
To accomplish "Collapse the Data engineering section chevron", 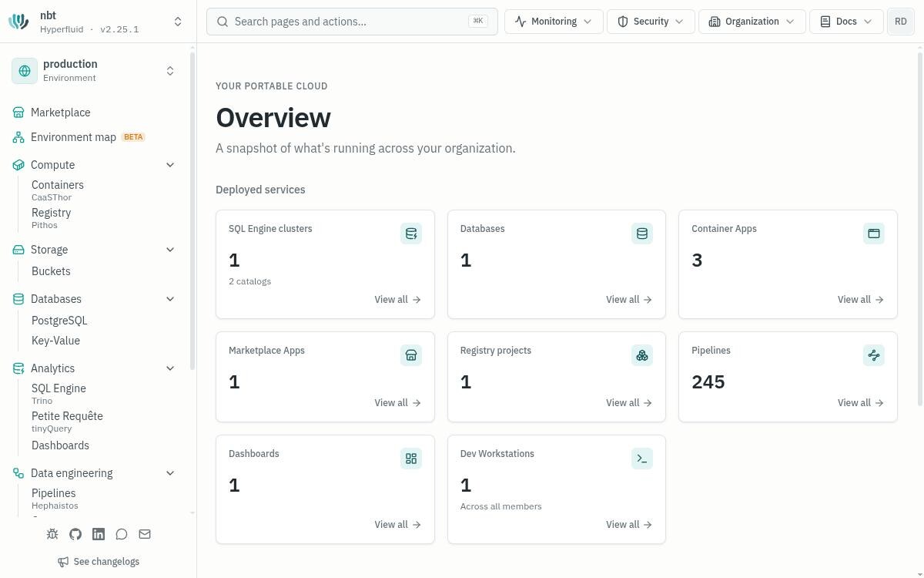I will [170, 473].
